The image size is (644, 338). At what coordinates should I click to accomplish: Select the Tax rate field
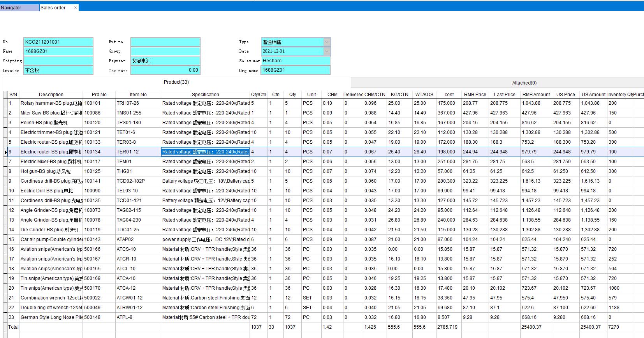[x=165, y=70]
